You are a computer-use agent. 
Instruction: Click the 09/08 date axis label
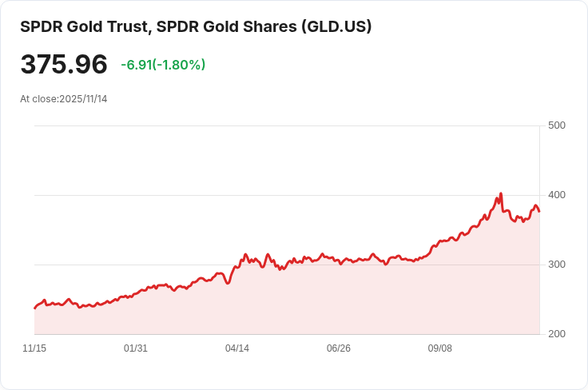(440, 348)
